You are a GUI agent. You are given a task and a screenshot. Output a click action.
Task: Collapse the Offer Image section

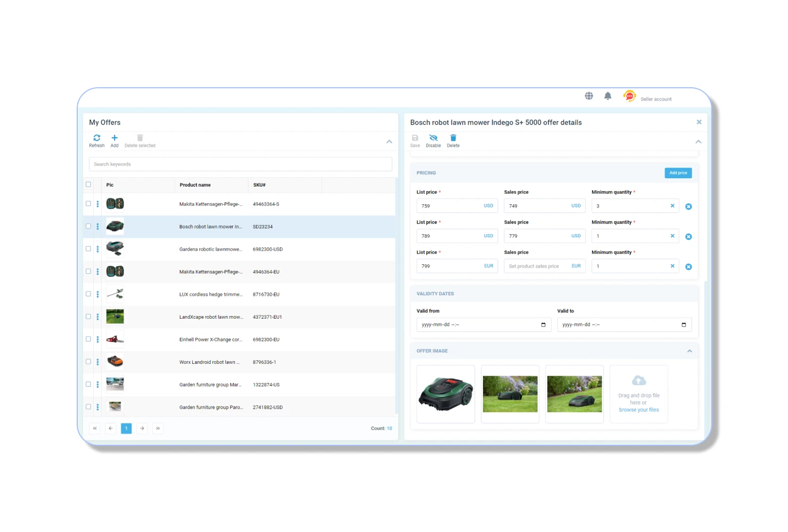click(689, 351)
